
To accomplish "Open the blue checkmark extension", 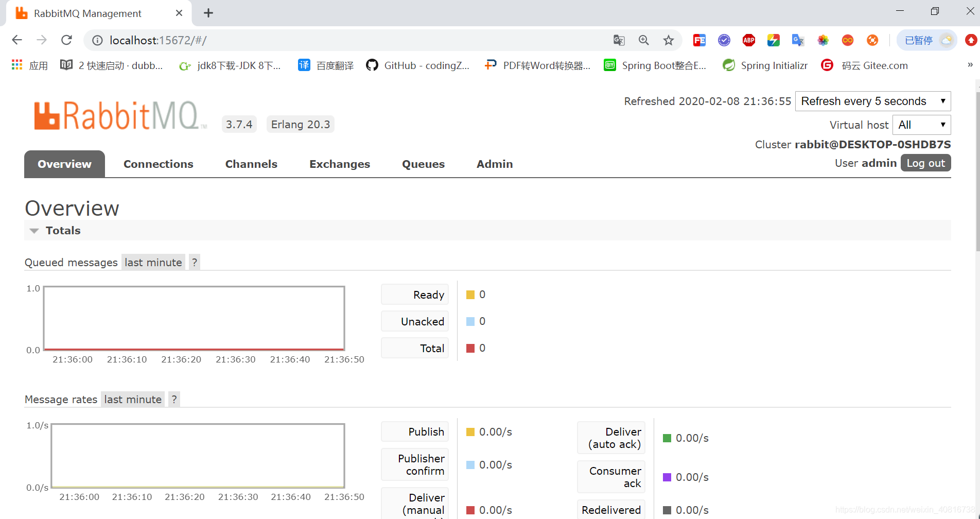I will click(x=724, y=40).
